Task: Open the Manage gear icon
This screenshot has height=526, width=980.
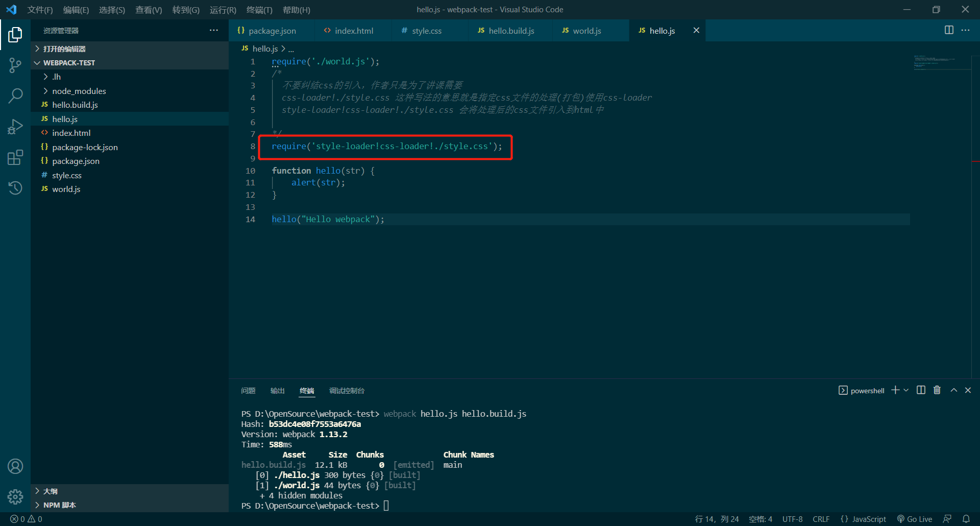Action: (x=15, y=496)
